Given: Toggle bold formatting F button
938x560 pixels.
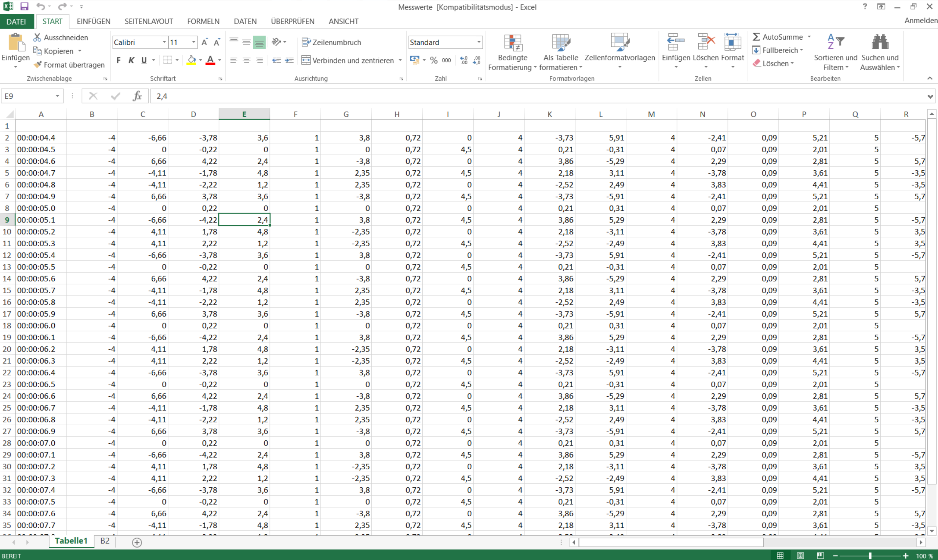Looking at the screenshot, I should (x=119, y=61).
